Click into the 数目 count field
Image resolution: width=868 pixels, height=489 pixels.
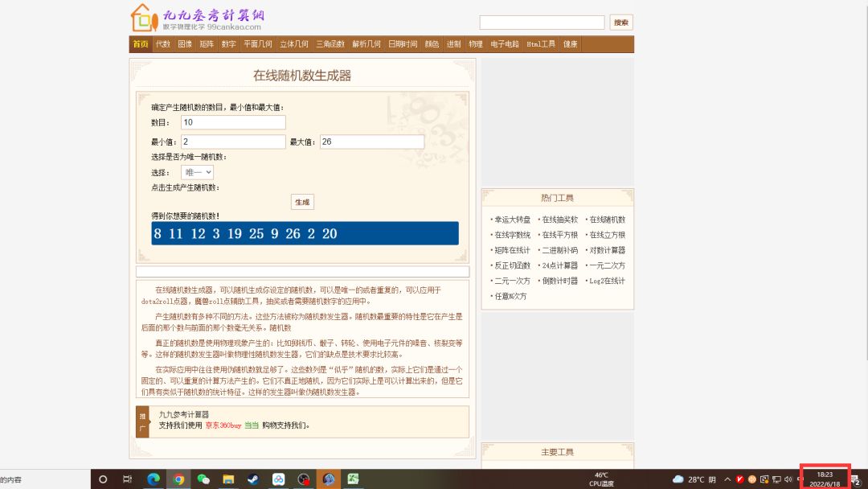pyautogui.click(x=233, y=123)
